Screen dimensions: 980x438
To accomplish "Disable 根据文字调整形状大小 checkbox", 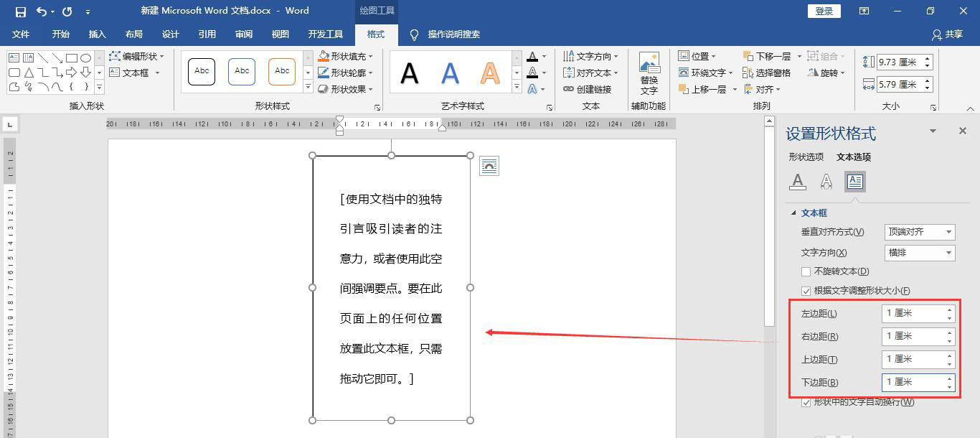I will (x=807, y=290).
